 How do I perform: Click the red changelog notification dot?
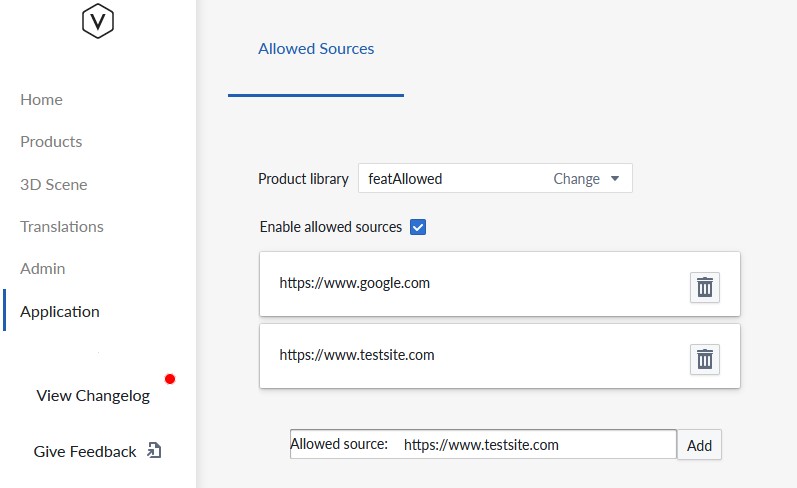(170, 379)
